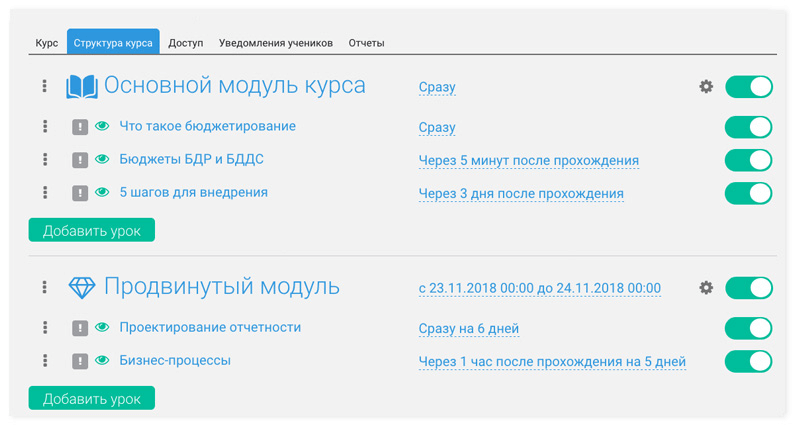Open the Уведомления учеников tab

[275, 43]
